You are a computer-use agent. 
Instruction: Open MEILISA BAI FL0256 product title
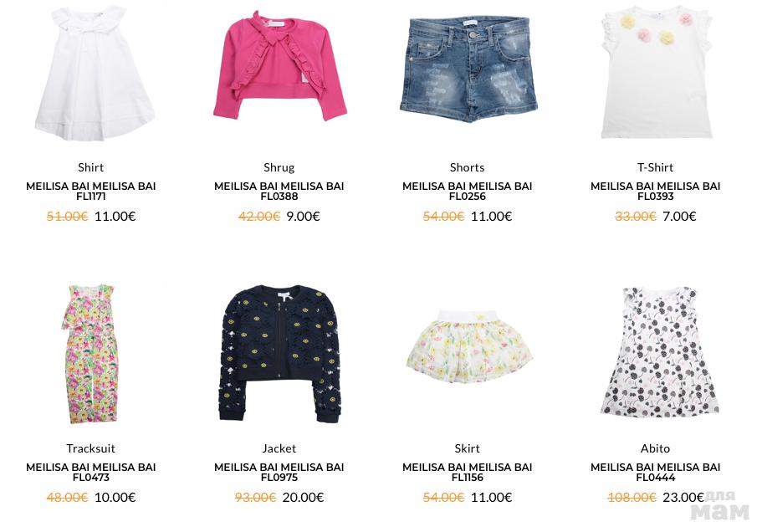(x=467, y=191)
